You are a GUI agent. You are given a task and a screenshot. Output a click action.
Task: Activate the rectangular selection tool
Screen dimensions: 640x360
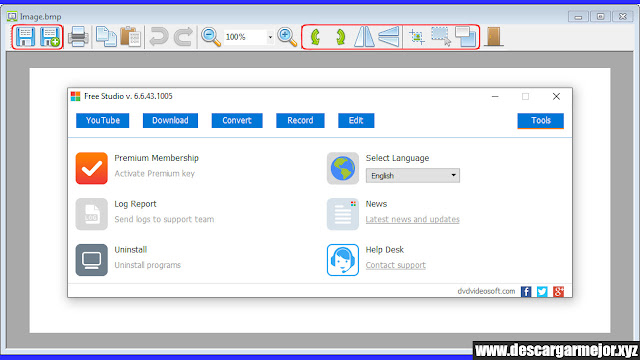pos(441,37)
